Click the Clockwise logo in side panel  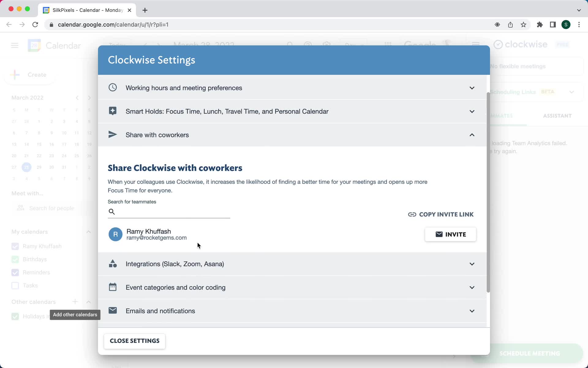[520, 44]
